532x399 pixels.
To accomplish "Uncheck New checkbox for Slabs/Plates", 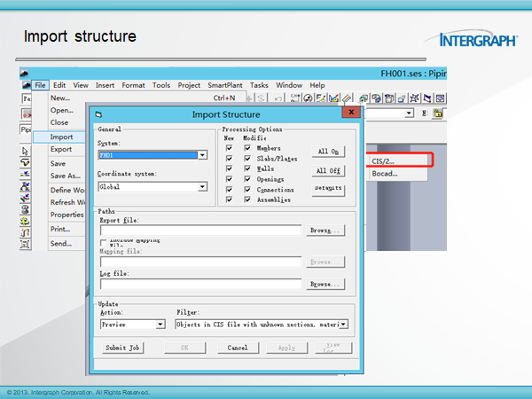I will coord(230,159).
